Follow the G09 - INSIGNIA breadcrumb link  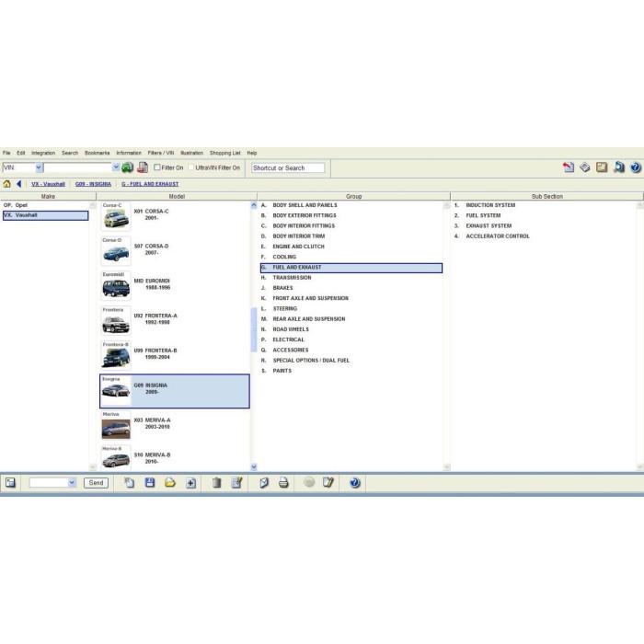click(93, 184)
